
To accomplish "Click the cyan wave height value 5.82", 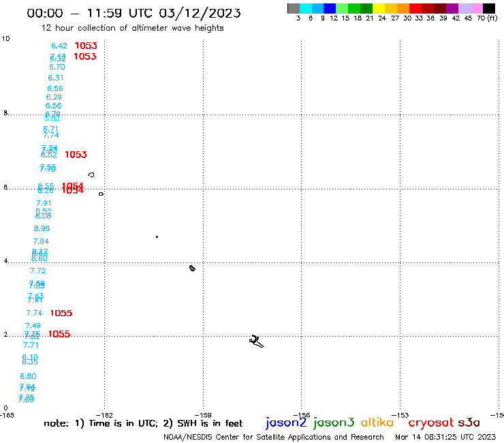I will 52,119.
